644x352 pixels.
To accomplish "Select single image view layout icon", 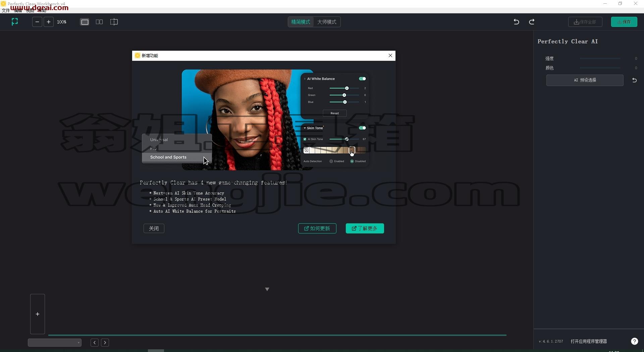I will coord(85,22).
